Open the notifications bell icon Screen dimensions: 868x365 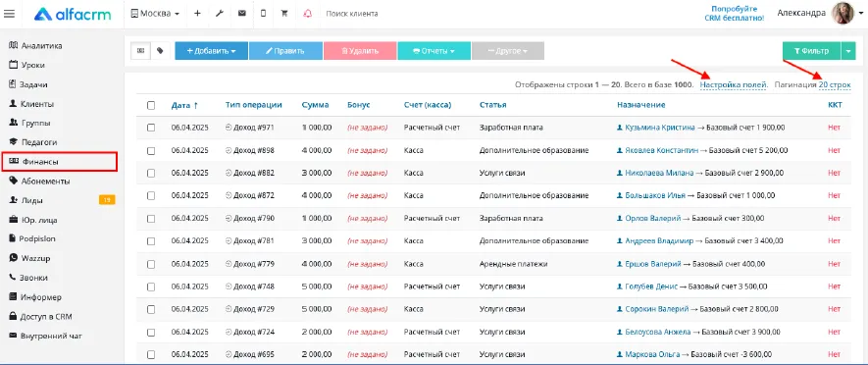click(x=307, y=14)
